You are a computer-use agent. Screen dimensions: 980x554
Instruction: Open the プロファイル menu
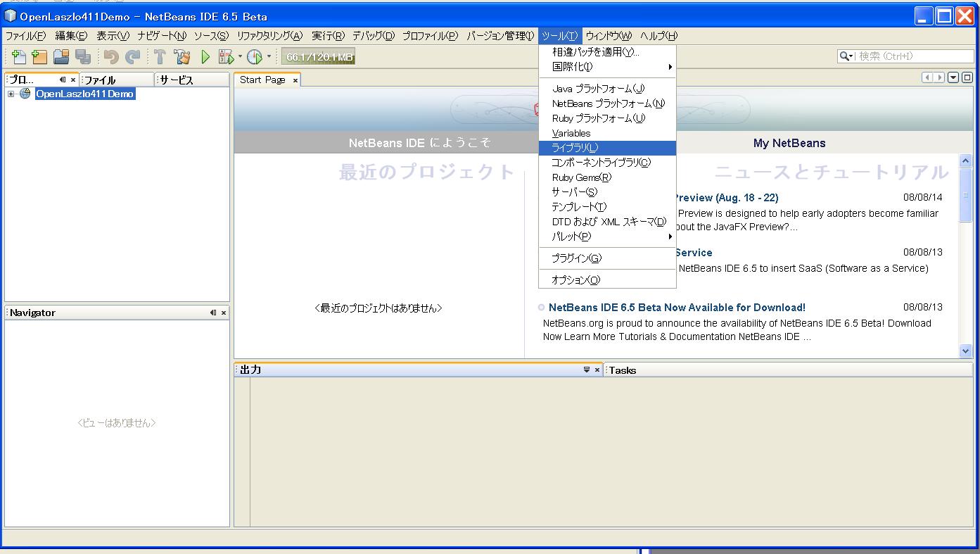pos(430,36)
